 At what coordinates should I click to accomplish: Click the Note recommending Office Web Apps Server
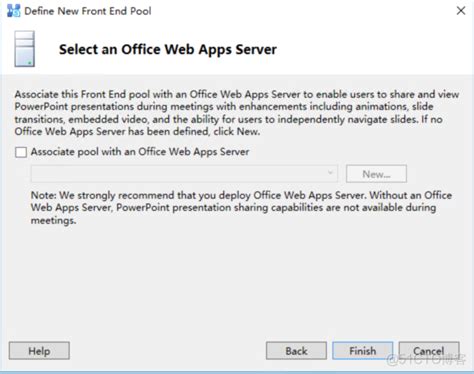point(241,207)
